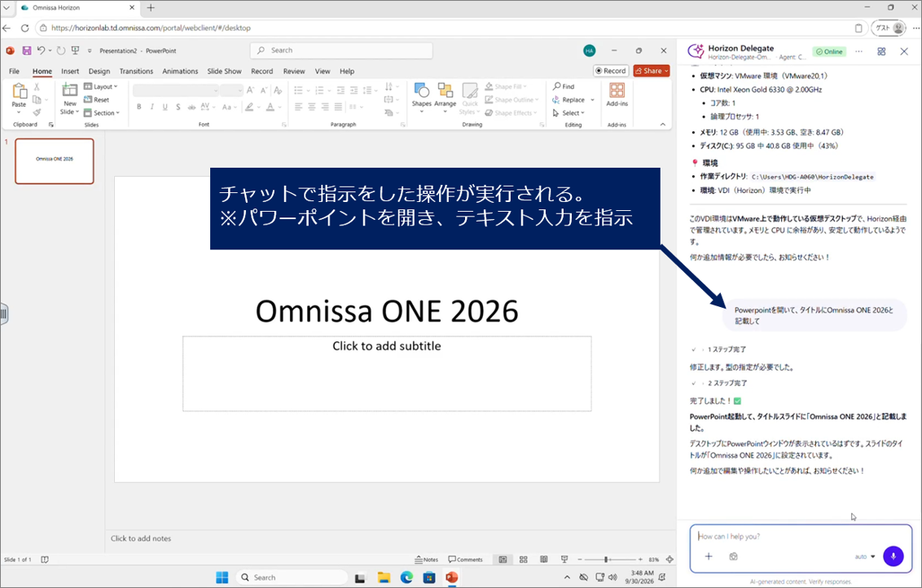Click the HA account avatar

click(x=589, y=51)
